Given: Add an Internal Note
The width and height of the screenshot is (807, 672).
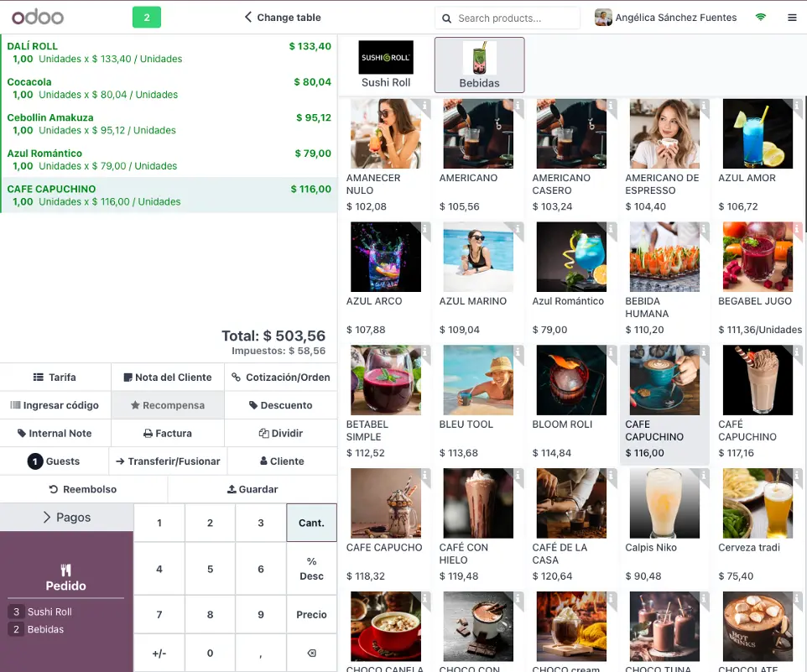Looking at the screenshot, I should point(55,433).
